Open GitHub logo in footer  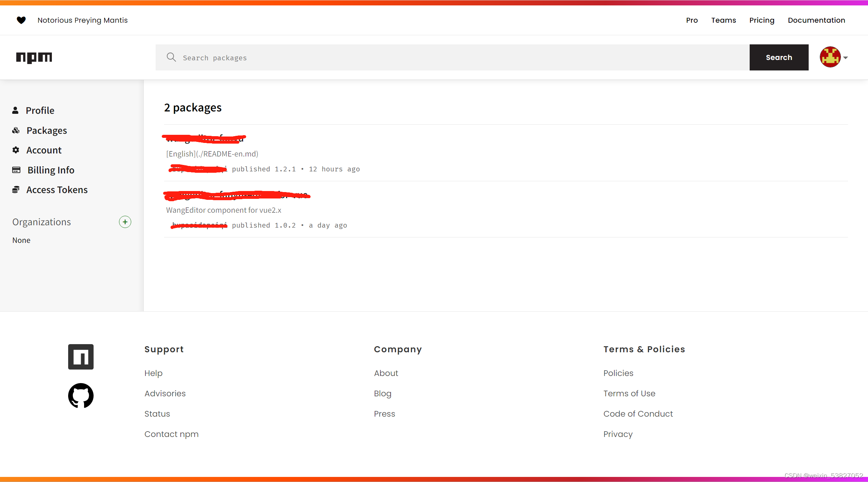coord(81,395)
